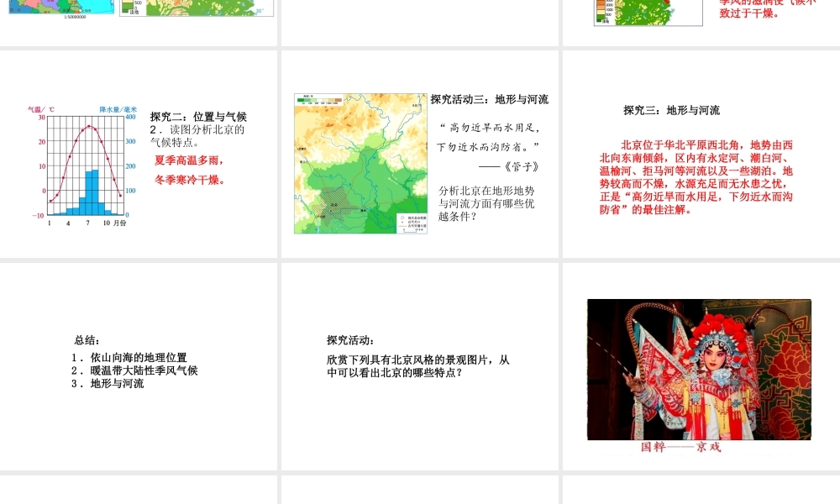This screenshot has height=504, width=840.
Task: Click the map scale text "1:50000000"
Action: coord(75,17)
